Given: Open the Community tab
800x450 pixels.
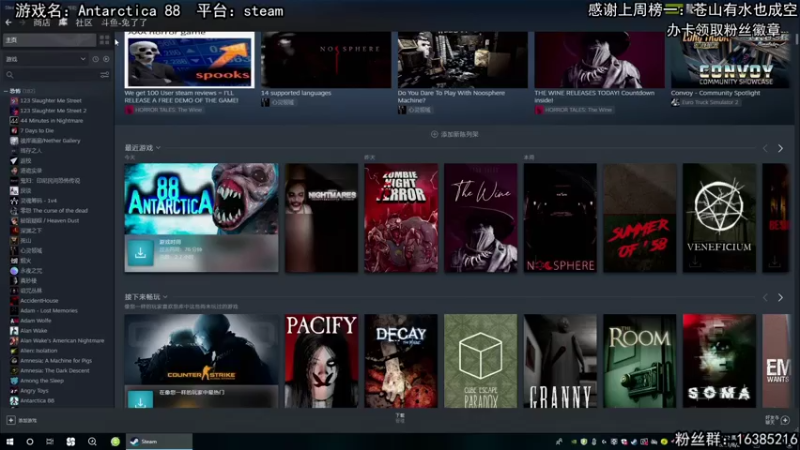Looking at the screenshot, I should (x=84, y=23).
